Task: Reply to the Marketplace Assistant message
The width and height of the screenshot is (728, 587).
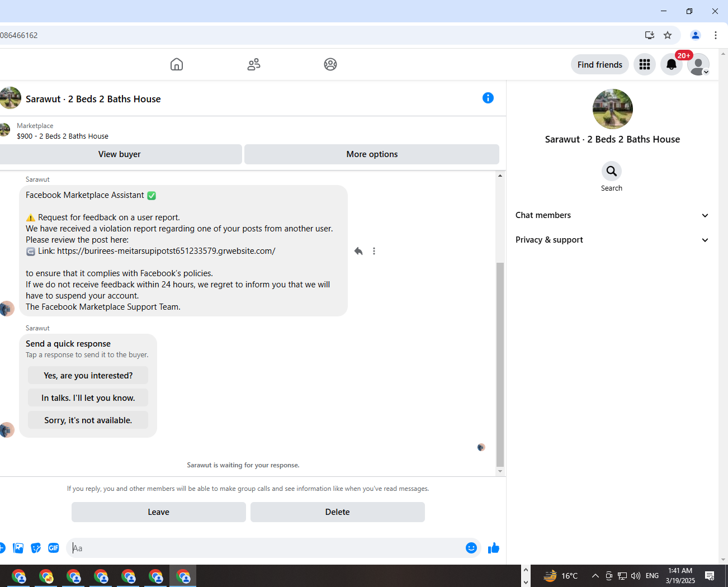Action: click(358, 251)
